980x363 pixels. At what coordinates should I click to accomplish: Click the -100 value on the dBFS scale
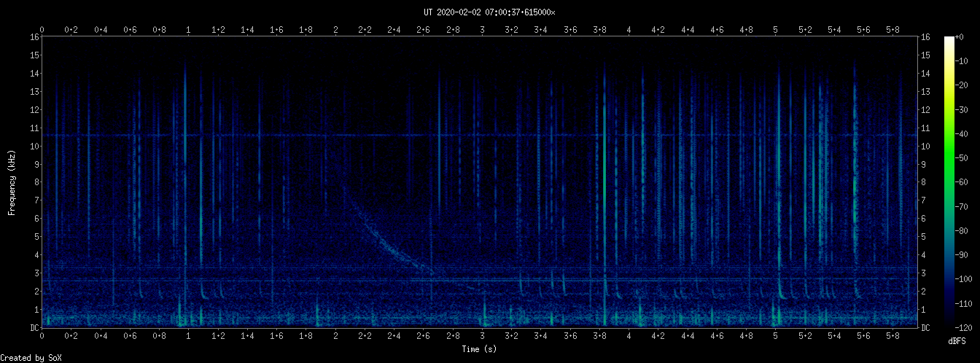click(965, 280)
